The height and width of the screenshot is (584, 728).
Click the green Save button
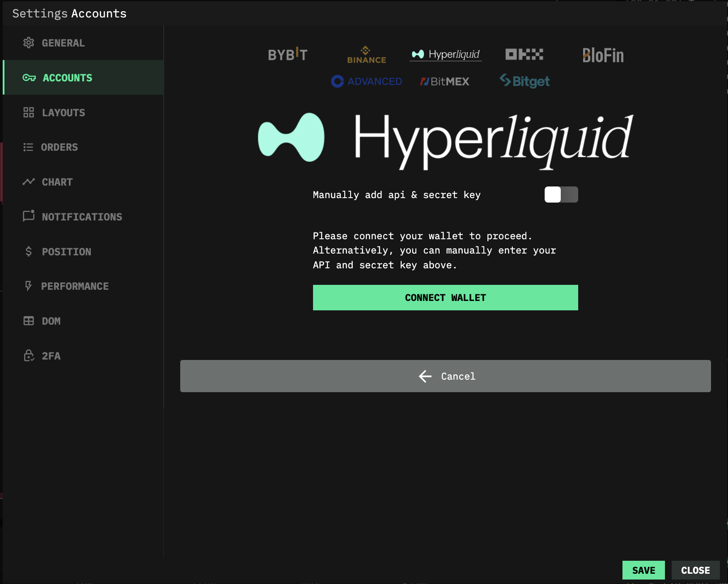tap(643, 570)
